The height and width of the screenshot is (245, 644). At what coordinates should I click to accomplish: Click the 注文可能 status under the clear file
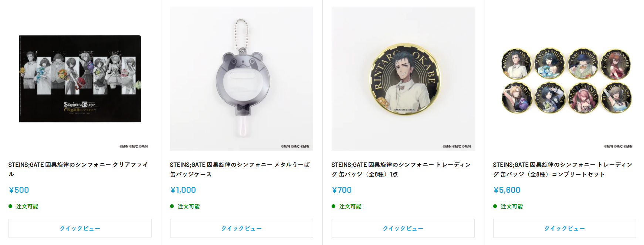point(27,207)
